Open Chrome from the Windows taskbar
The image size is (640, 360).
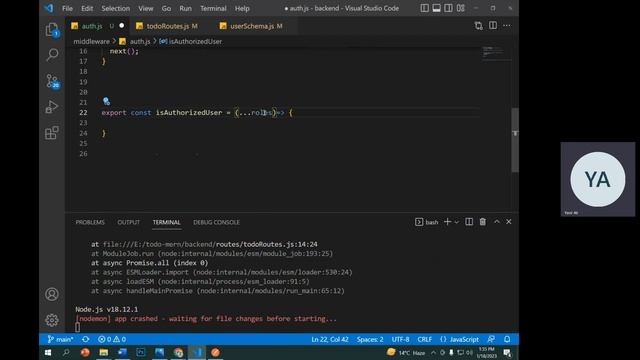[x=178, y=352]
